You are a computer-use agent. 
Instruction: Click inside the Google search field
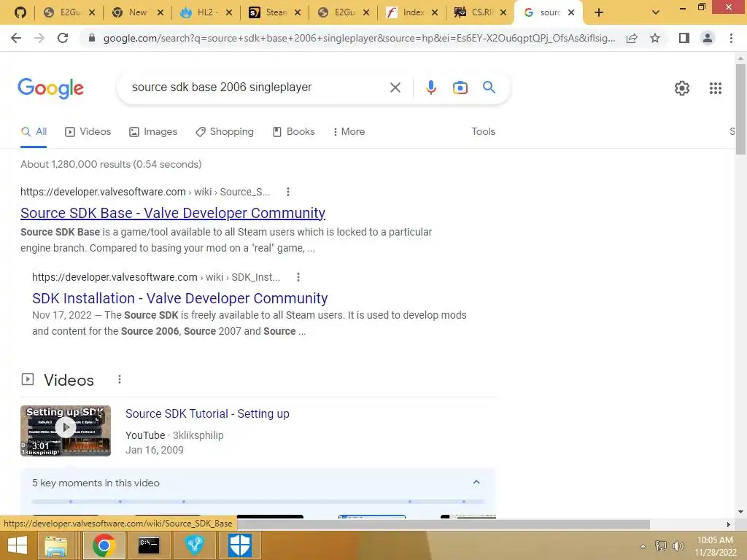click(258, 87)
